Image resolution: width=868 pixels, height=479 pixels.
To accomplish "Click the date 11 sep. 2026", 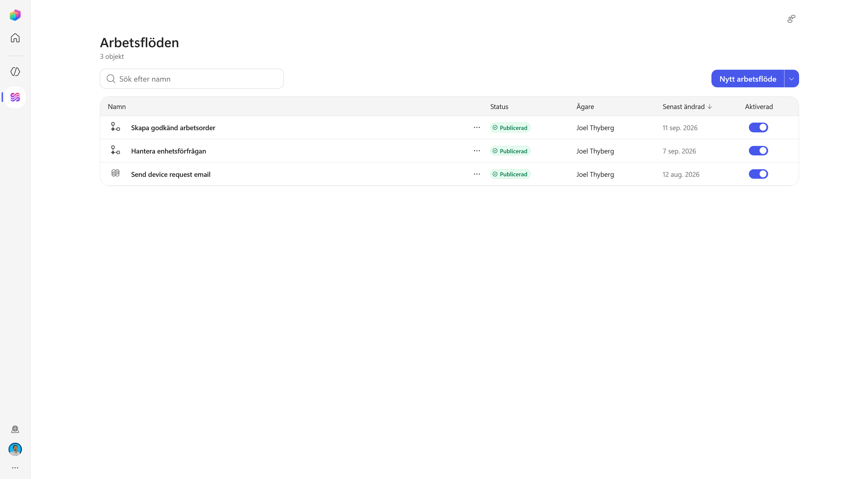I will [x=680, y=128].
